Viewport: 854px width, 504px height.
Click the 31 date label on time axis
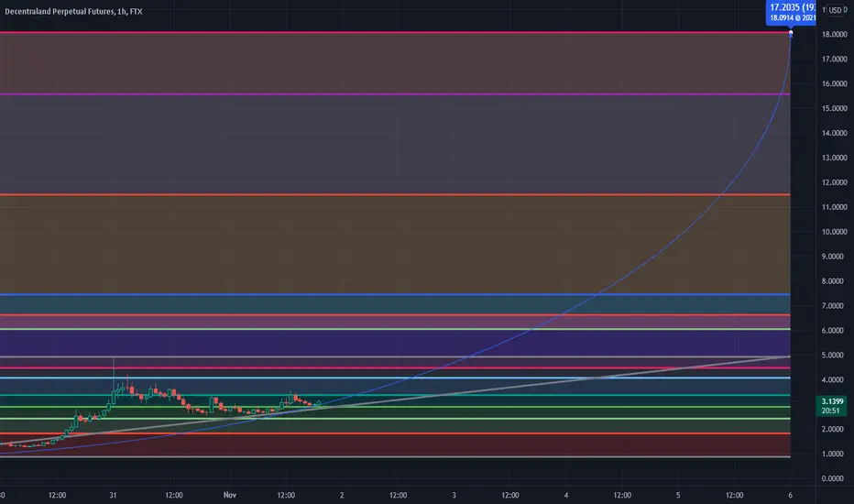[113, 495]
